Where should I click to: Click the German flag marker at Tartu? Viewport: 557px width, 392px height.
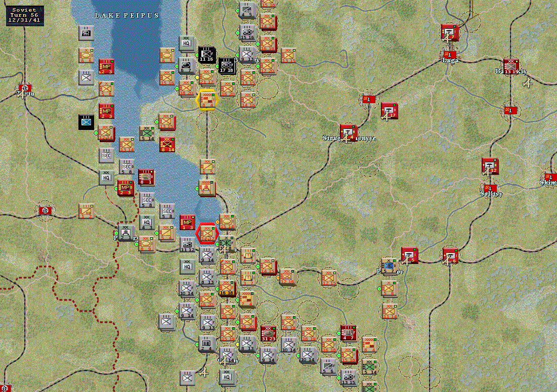coord(25,88)
